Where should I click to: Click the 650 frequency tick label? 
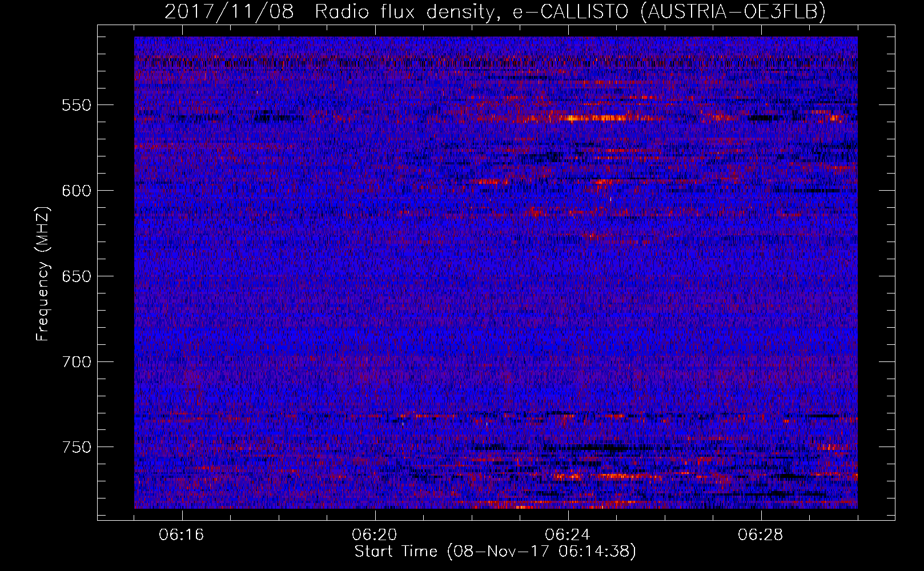(x=77, y=276)
